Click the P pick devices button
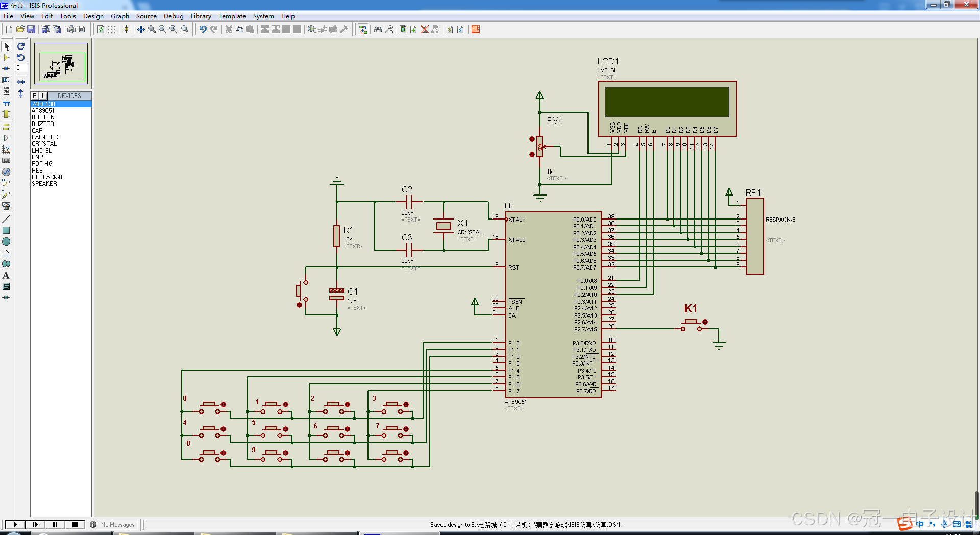 tap(35, 96)
